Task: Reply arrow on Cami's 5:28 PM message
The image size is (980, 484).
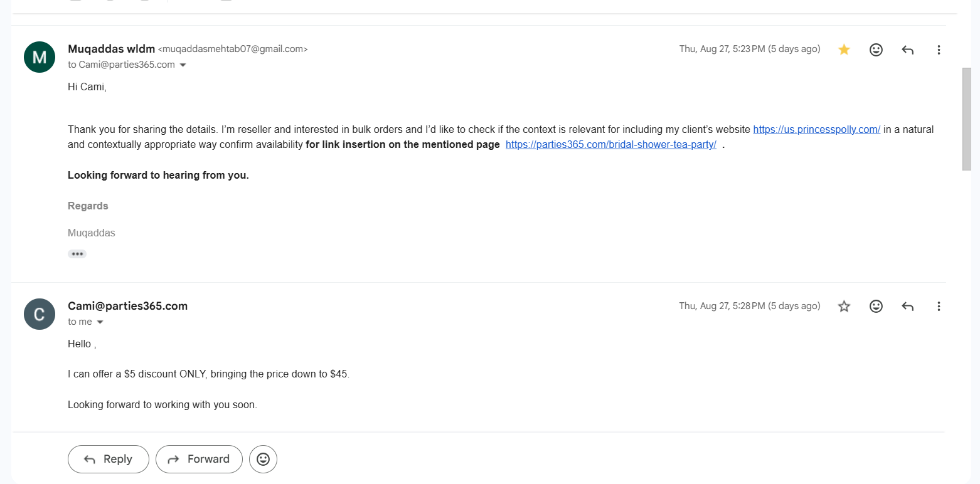Action: pyautogui.click(x=907, y=306)
